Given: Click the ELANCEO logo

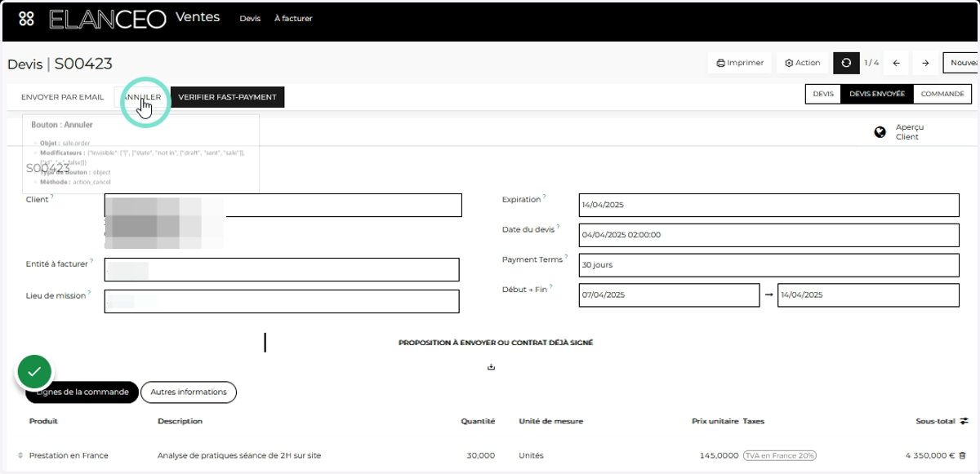Looking at the screenshot, I should click(107, 20).
